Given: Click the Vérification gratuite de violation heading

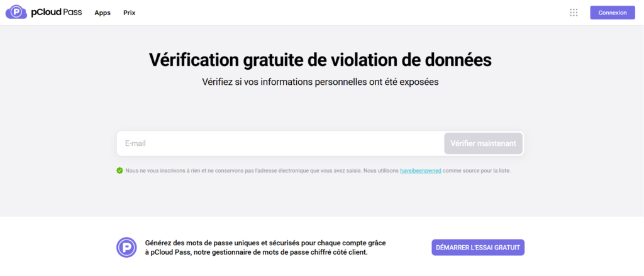Looking at the screenshot, I should (320, 60).
